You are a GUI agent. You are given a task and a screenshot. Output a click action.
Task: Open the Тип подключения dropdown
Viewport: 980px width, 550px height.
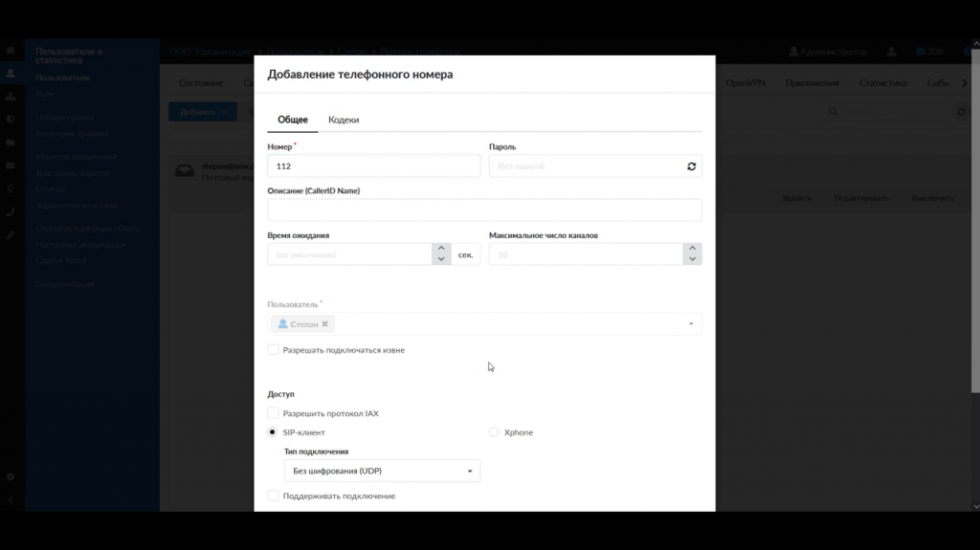click(x=382, y=471)
